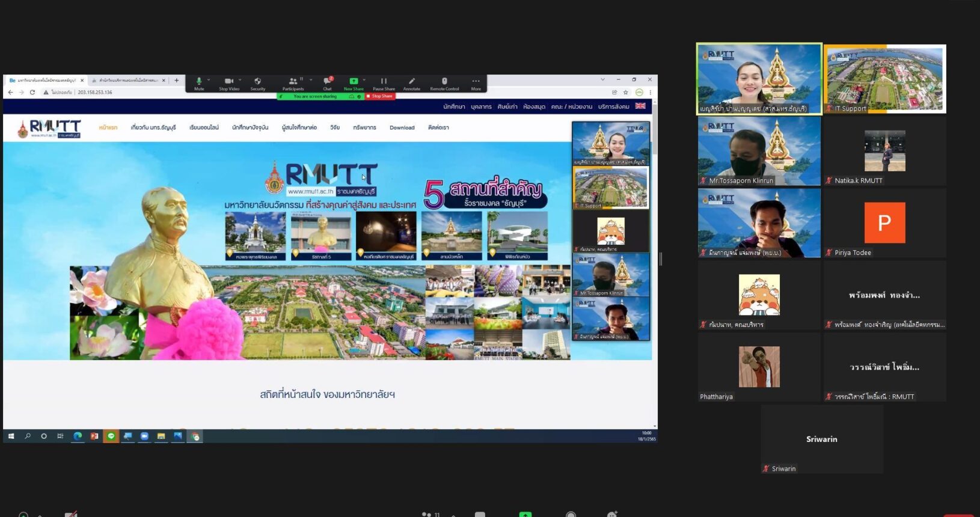Follow the ห้องสมุด top link
Screen dimensions: 980x517
[x=534, y=106]
